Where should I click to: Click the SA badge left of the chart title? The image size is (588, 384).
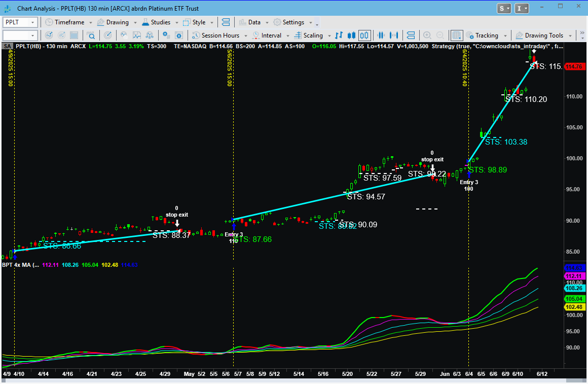point(7,46)
